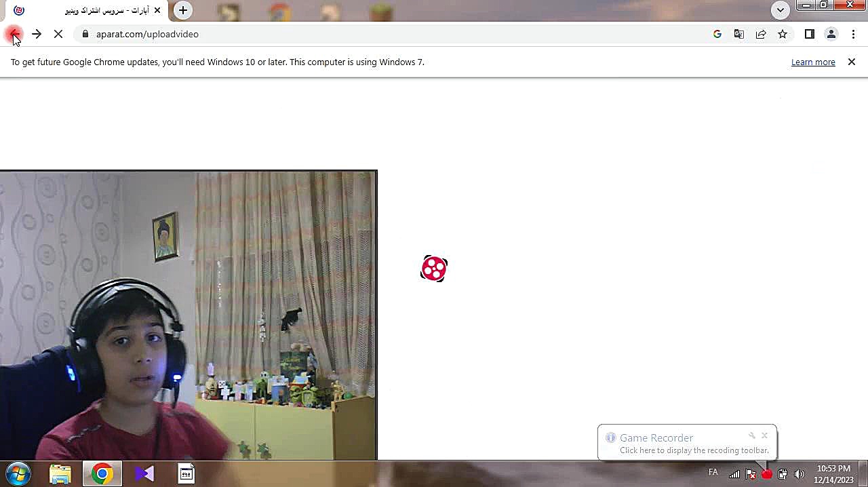
Task: Open the Action Center flag icon
Action: pos(751,474)
